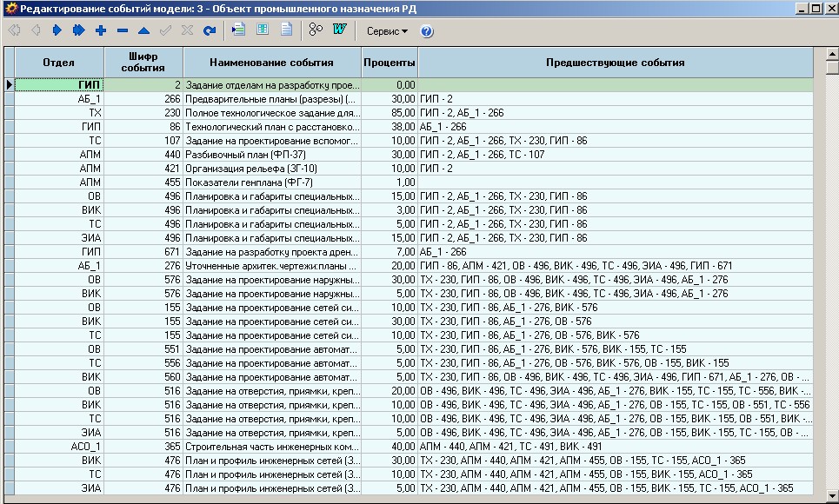Image resolution: width=839 pixels, height=504 pixels.
Task: Add new event with plus icon
Action: coord(101,30)
